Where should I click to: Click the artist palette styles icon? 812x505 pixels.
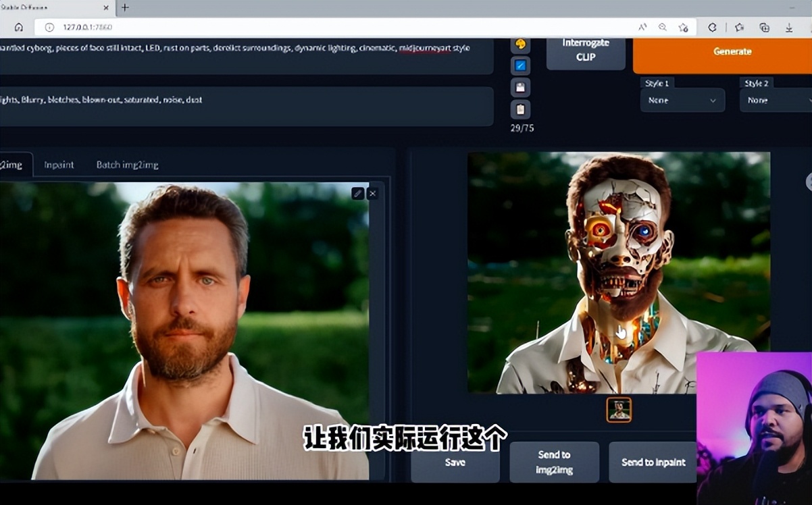(520, 44)
